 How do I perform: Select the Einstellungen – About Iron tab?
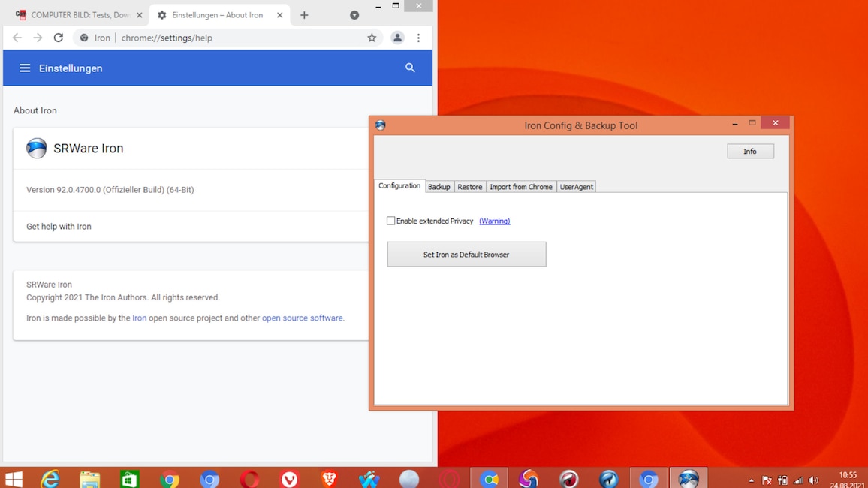point(218,15)
